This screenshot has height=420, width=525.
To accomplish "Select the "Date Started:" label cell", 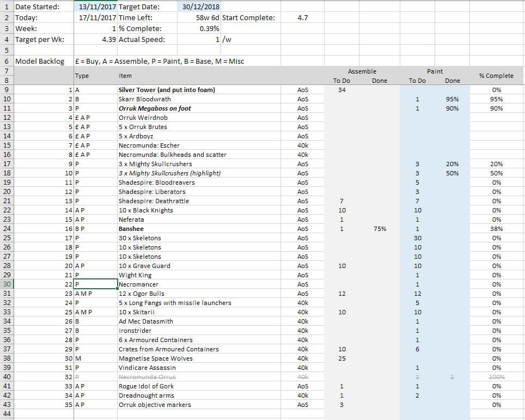I will click(44, 7).
